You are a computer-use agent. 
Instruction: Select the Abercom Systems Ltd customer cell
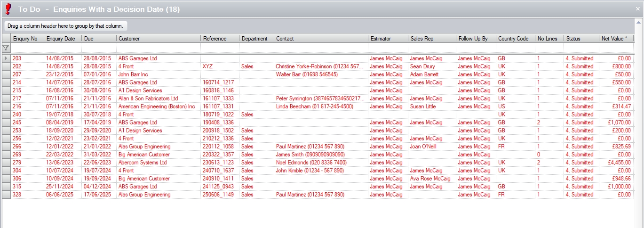143,163
